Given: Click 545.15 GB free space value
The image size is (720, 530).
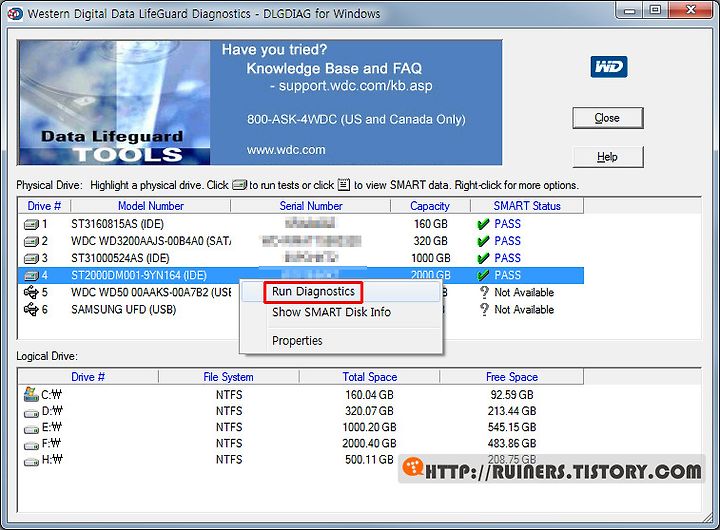Looking at the screenshot, I should point(512,427).
